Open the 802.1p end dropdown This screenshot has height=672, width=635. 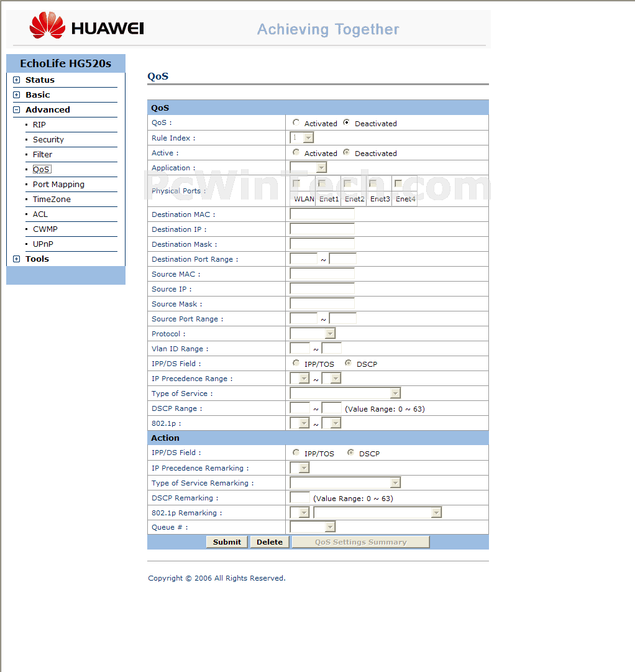point(332,423)
